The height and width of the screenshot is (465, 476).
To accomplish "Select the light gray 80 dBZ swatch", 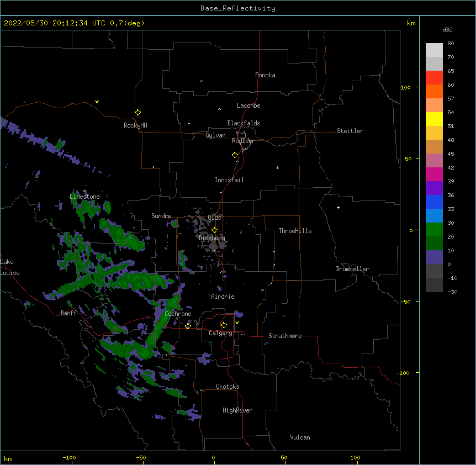I will point(434,50).
